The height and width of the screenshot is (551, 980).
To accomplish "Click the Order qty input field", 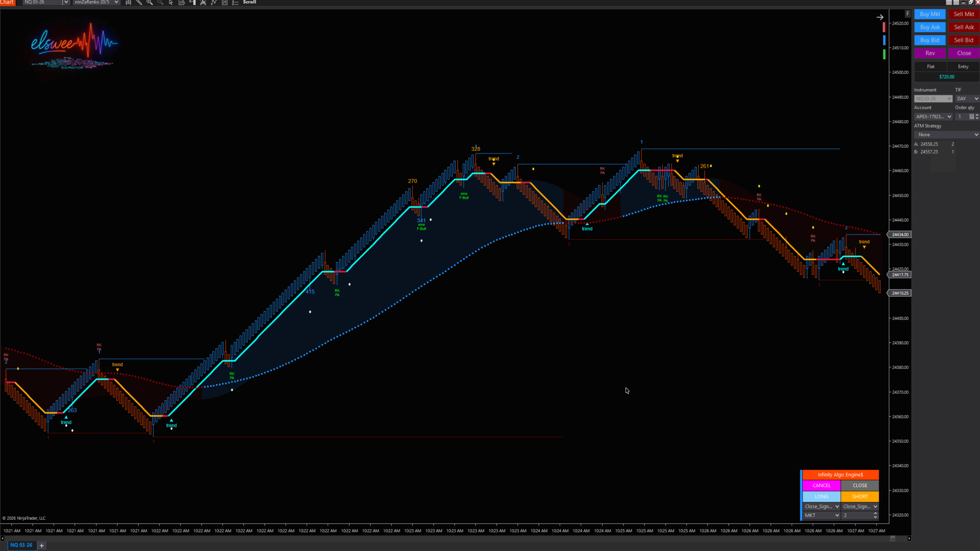I will tap(962, 117).
